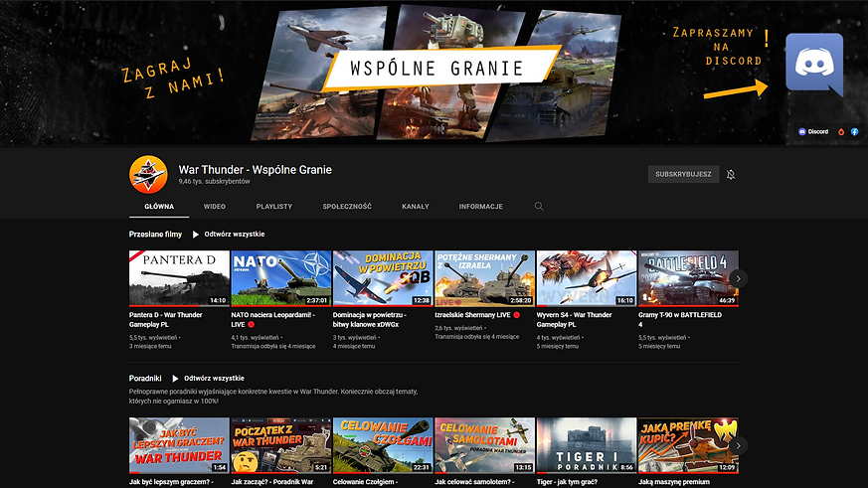Click title 'NATO naciera Leopardami! - LIVE'
This screenshot has height=488, width=868.
tap(272, 320)
